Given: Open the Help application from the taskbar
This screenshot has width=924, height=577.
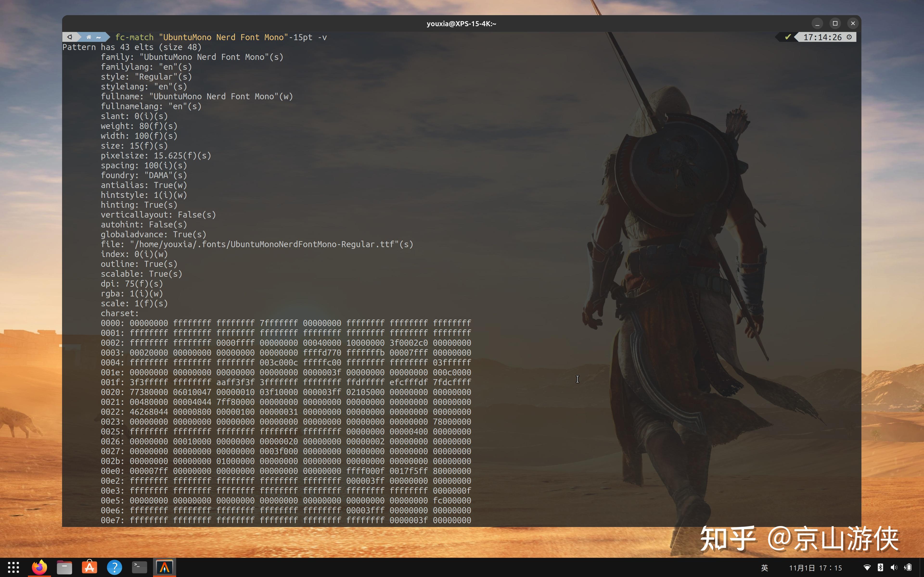Looking at the screenshot, I should pos(115,567).
